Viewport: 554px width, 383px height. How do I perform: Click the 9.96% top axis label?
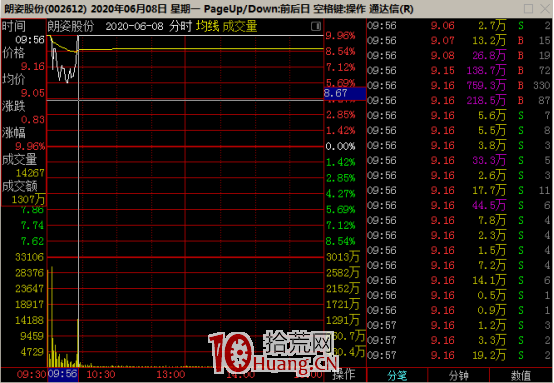point(340,36)
